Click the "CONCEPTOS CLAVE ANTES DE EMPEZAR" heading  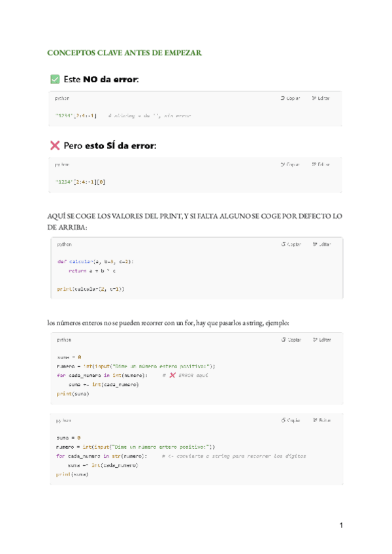click(125, 51)
